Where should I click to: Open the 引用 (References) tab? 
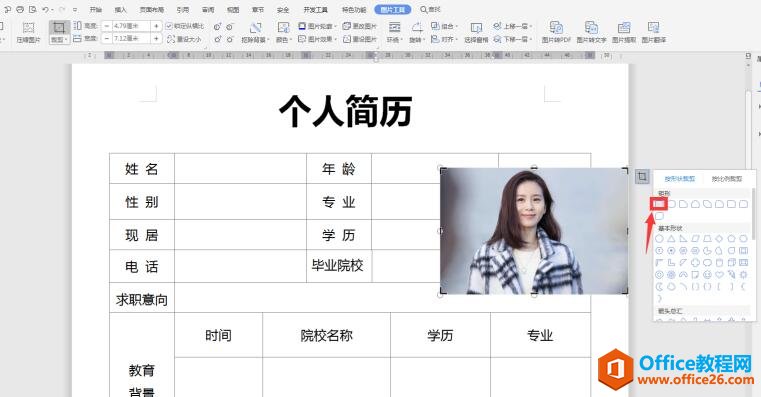183,9
